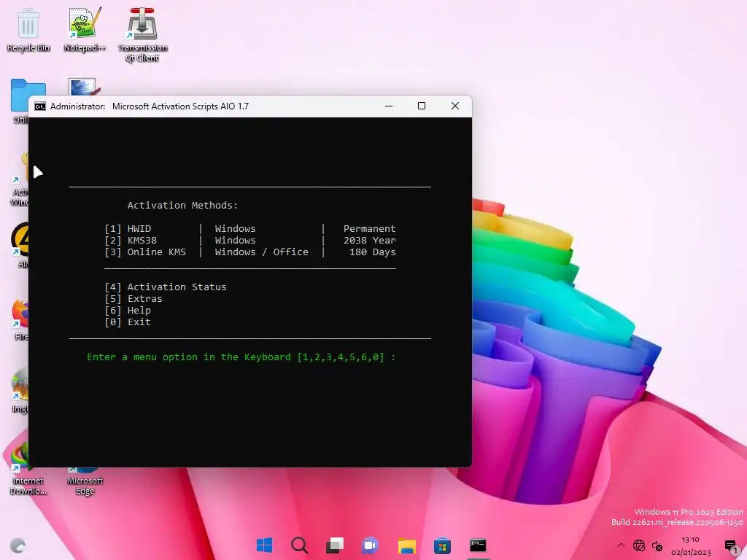Click the [5] Extras line
Viewport: 747px width, 560px height.
point(133,298)
